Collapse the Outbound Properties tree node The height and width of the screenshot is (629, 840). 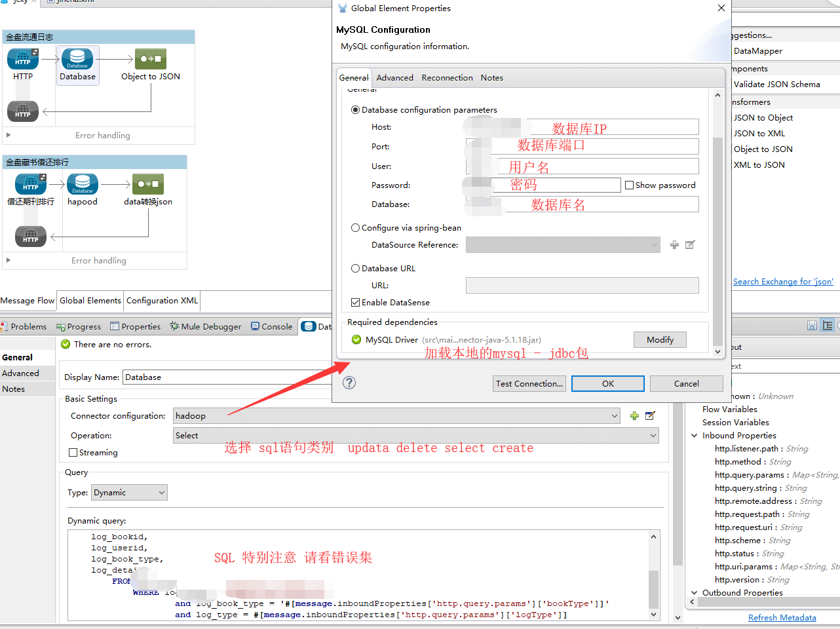tap(695, 593)
